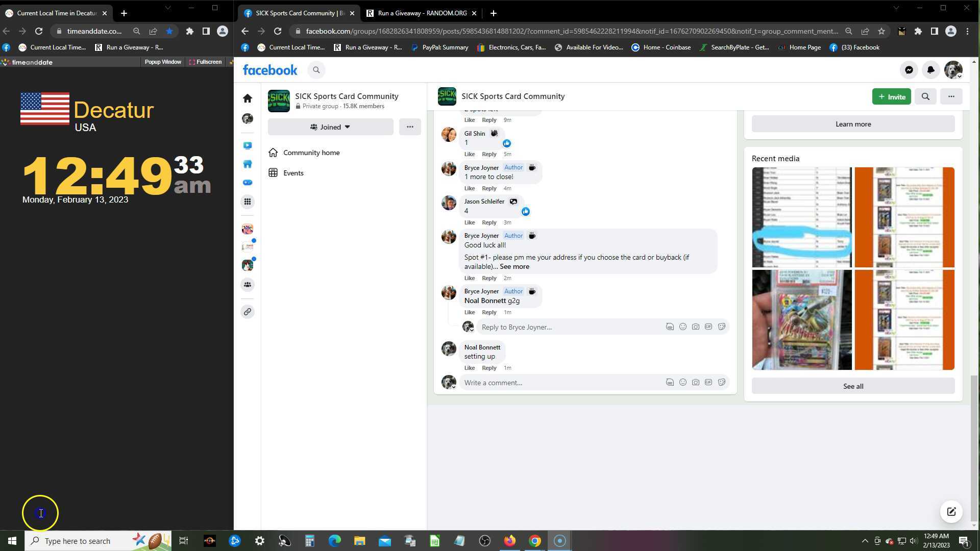The height and width of the screenshot is (551, 980).
Task: Switch to Run a Giveaway RANDOM.ORG tab
Action: click(x=422, y=13)
